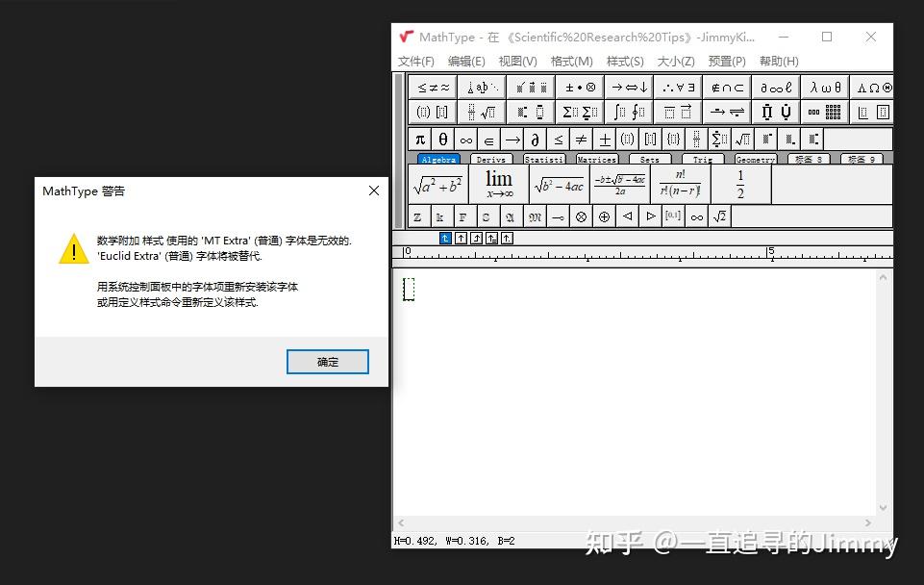The height and width of the screenshot is (585, 924).
Task: Insert the not-equal sign
Action: click(x=580, y=139)
